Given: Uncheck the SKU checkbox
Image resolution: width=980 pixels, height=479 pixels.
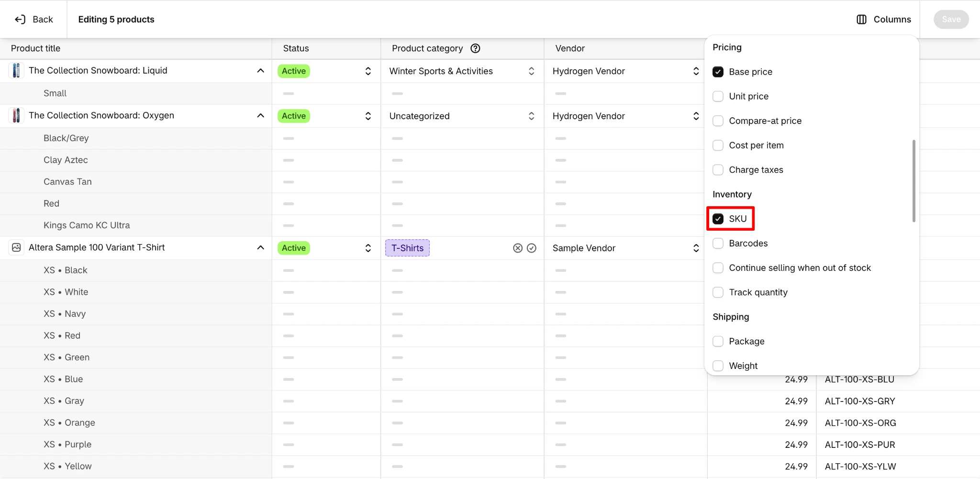Looking at the screenshot, I should 718,219.
